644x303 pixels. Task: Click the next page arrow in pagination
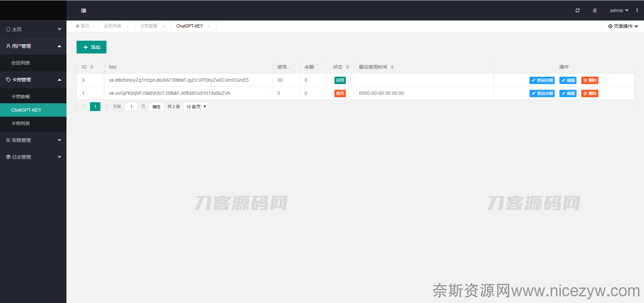click(x=107, y=107)
